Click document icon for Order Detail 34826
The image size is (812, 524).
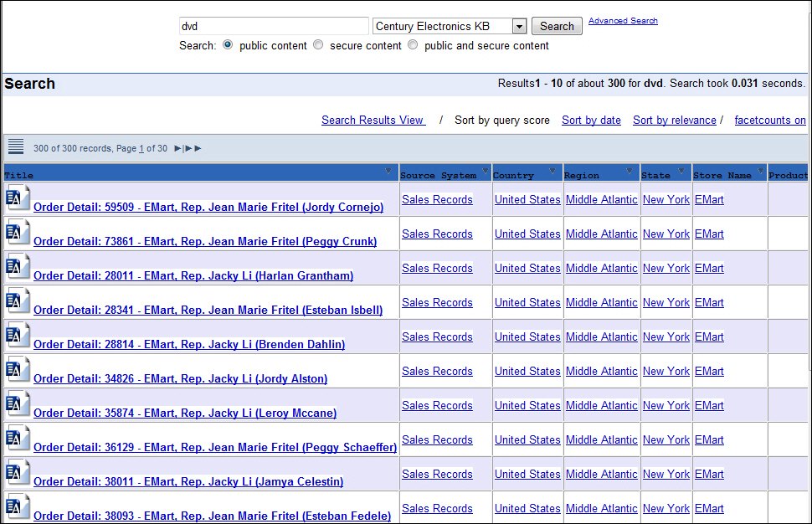click(x=17, y=370)
